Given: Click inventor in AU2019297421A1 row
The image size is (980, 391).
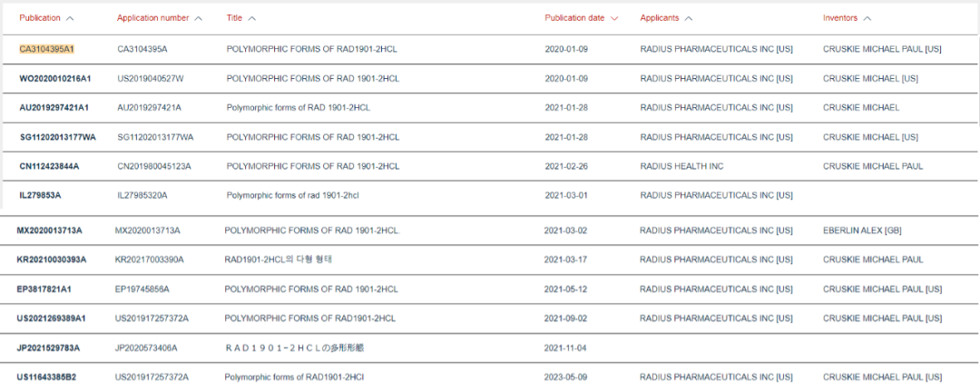Looking at the screenshot, I should tap(862, 107).
